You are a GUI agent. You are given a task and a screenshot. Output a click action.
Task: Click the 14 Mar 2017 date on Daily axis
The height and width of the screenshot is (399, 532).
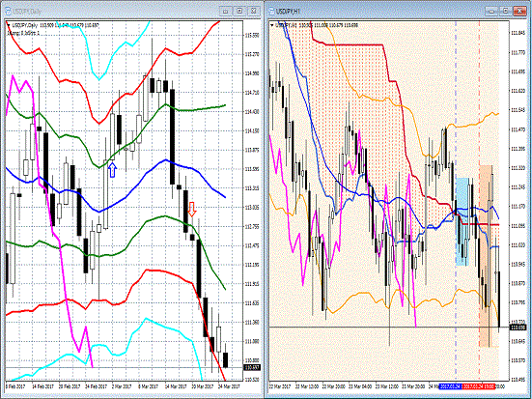176,386
